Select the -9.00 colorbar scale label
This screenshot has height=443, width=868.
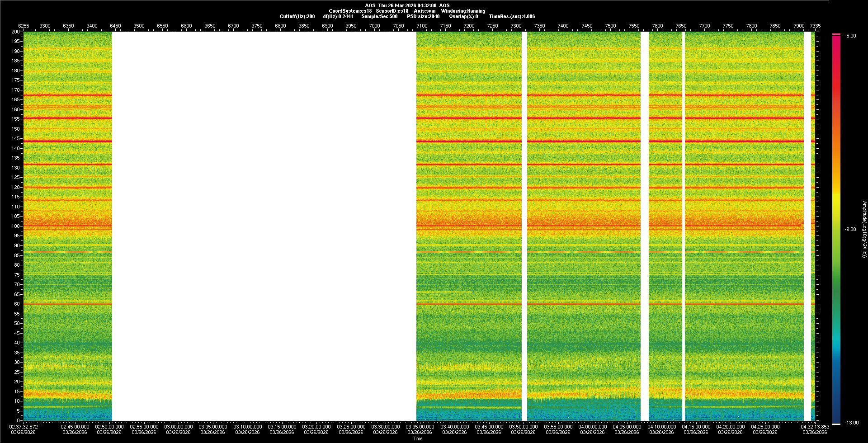tap(850, 230)
